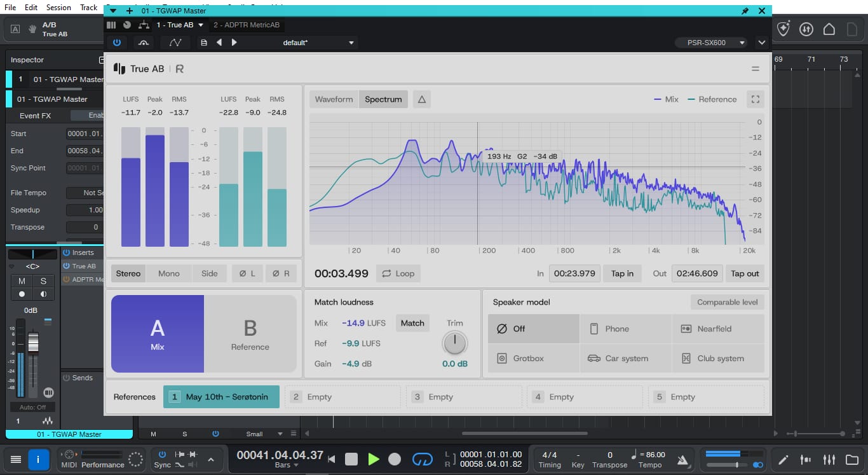868x475 pixels.
Task: Switch to 2 - ADPTR MetricAB tab
Action: coord(246,25)
